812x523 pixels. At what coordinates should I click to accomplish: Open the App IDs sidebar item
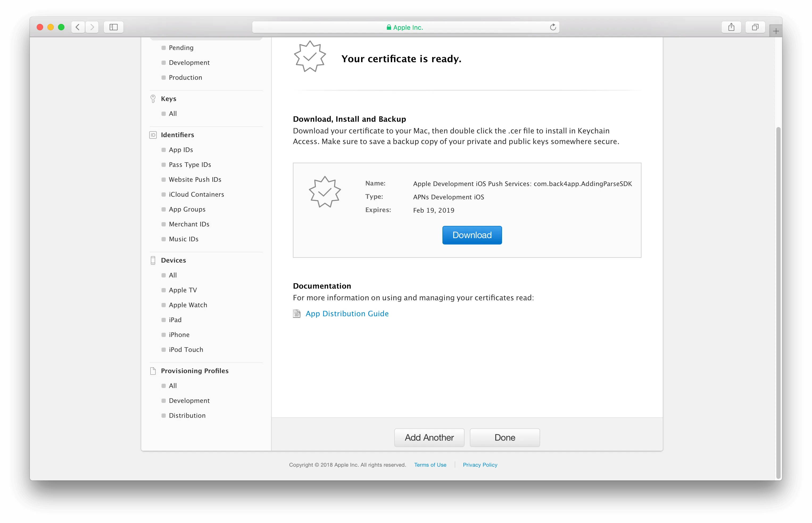[x=181, y=150]
